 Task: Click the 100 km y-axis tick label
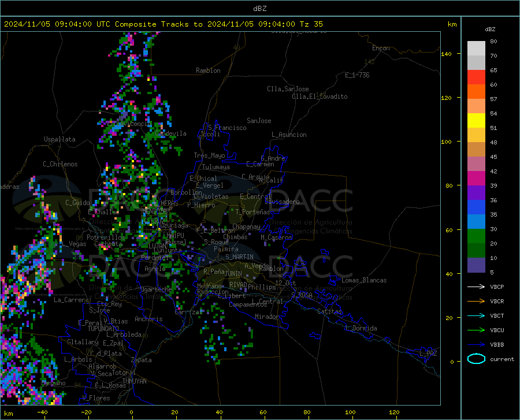447,142
